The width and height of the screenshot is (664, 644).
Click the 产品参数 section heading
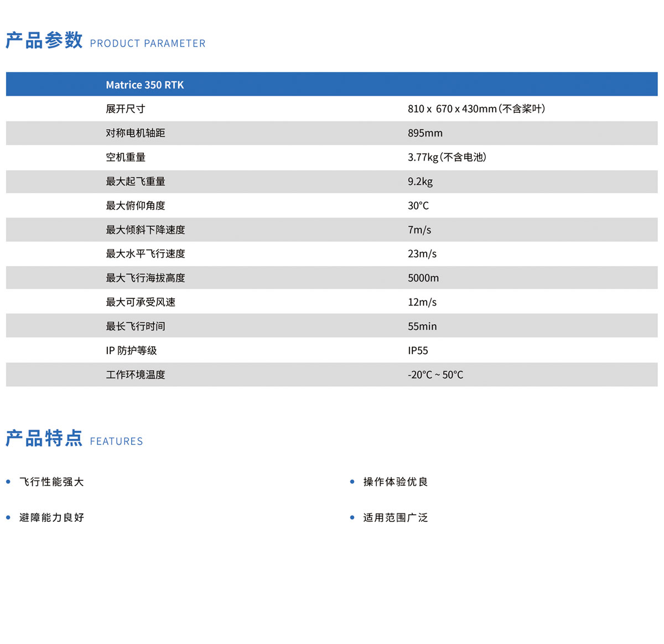pyautogui.click(x=44, y=40)
